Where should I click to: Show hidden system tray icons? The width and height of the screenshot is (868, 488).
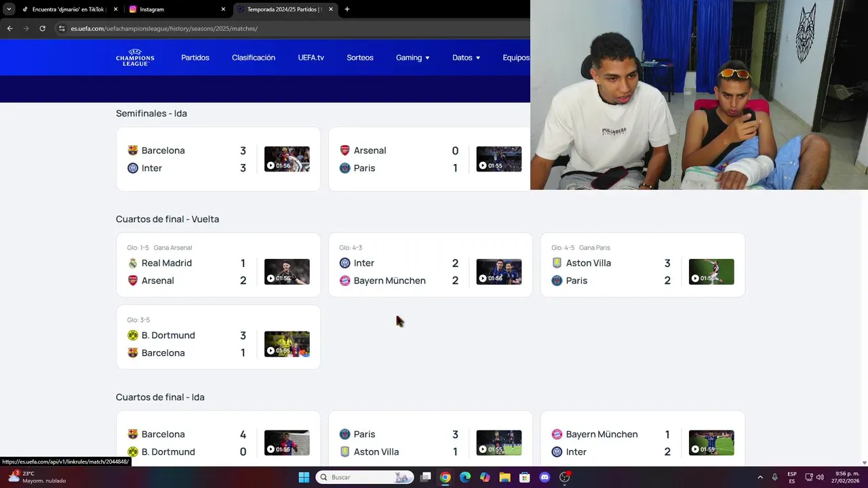click(x=760, y=477)
